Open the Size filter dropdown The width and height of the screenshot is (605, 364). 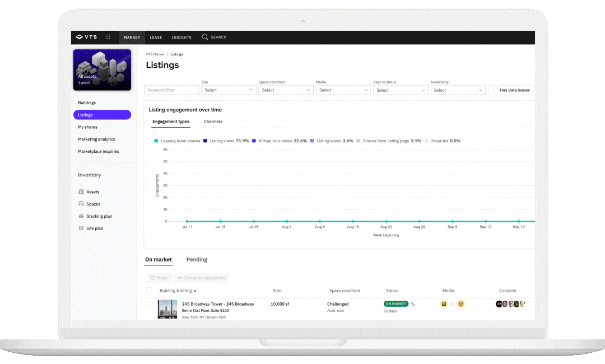point(229,90)
